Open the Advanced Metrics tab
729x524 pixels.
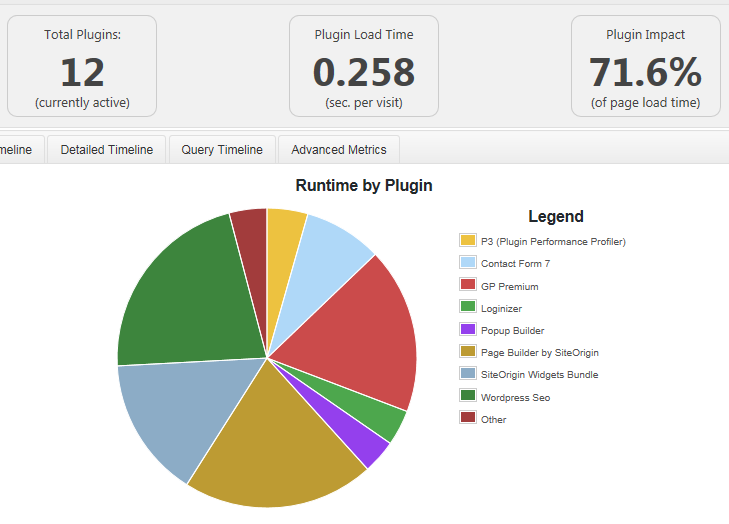click(339, 150)
